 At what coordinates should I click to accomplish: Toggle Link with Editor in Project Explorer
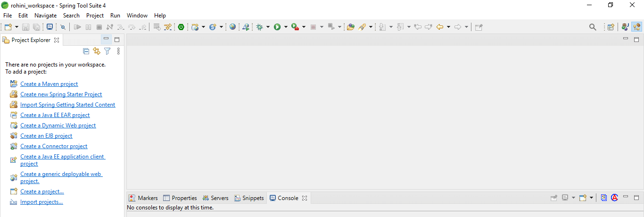97,51
